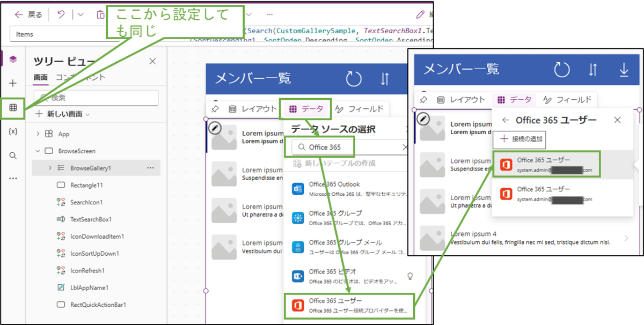Viewport: 644px width, 325px height.
Task: Click 新しいテーブルの作成
Action: coord(334,163)
